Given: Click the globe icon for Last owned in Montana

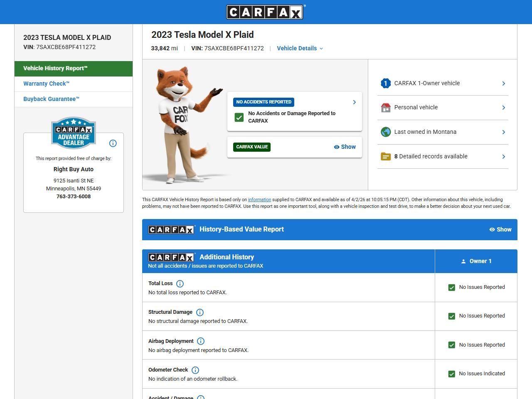Looking at the screenshot, I should pos(386,132).
